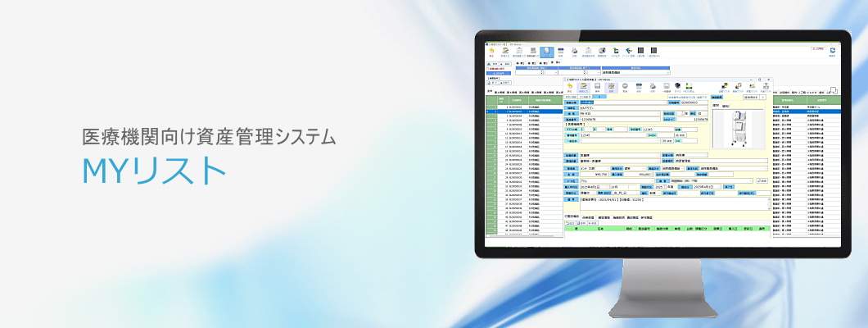Click the input field containing 0209050003
The height and width of the screenshot is (328, 868).
694,102
